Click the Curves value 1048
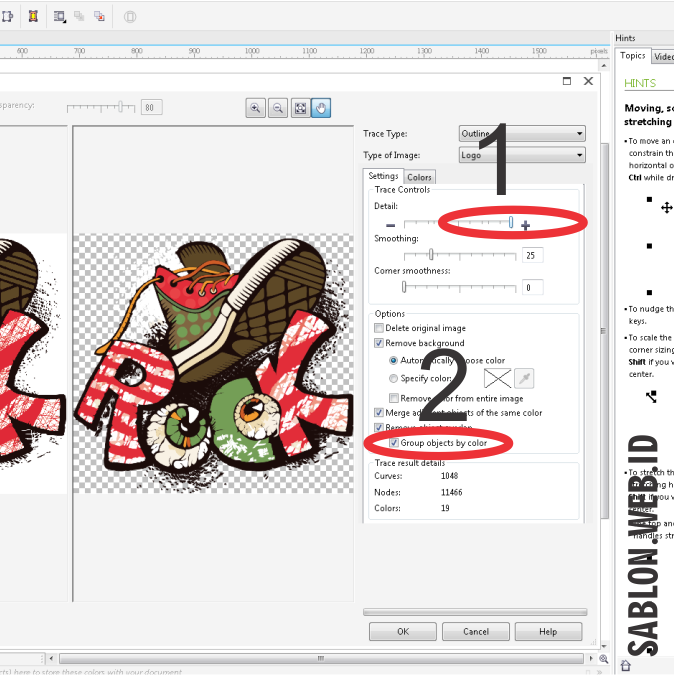 tap(449, 476)
